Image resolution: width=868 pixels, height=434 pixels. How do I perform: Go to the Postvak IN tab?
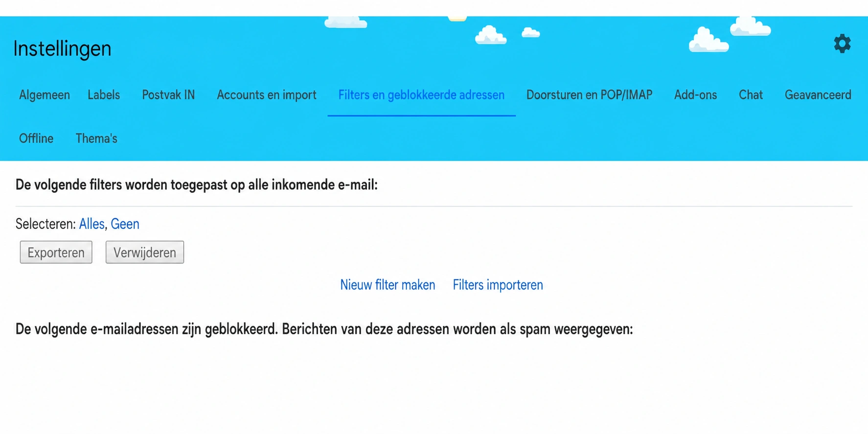coord(168,95)
